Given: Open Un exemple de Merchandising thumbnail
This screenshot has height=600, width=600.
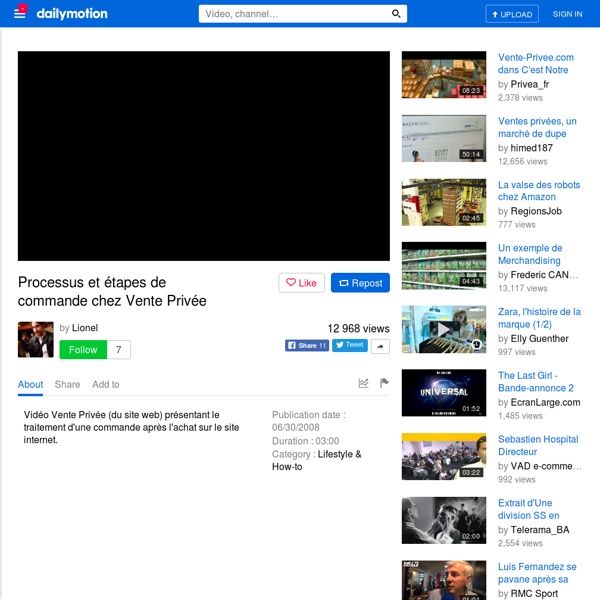Looking at the screenshot, I should click(444, 266).
